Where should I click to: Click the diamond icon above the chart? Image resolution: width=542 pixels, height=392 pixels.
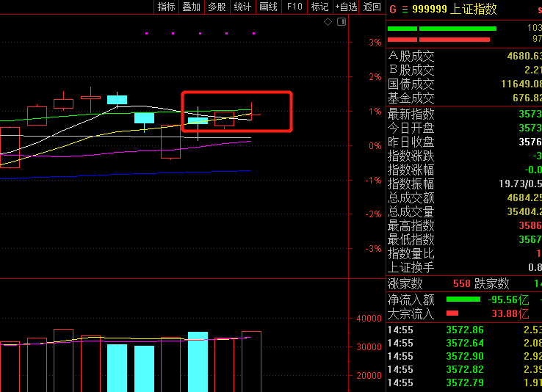pyautogui.click(x=328, y=22)
